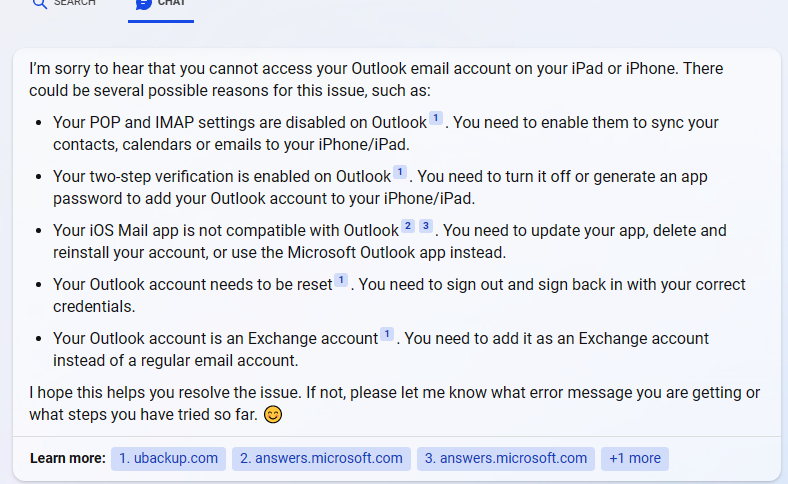The width and height of the screenshot is (788, 484).
Task: Click the magnifier icon on the Search tab
Action: pos(40,3)
